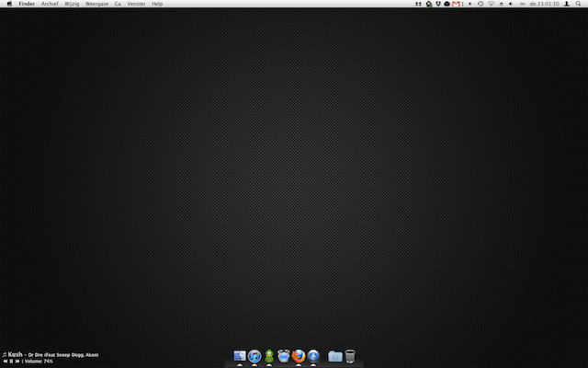Open the Time Machine clock icon
This screenshot has height=368, width=588.
481,4
